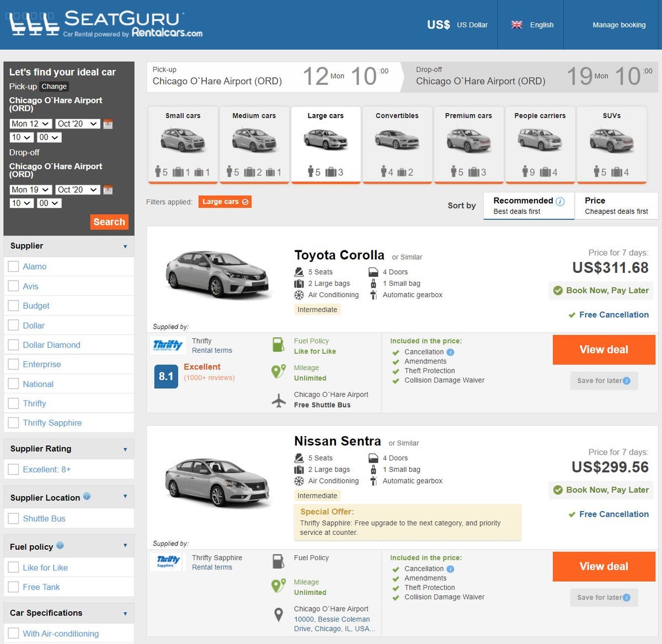662x644 pixels.
Task: Open the pick-up date calendar icon
Action: coord(108,124)
